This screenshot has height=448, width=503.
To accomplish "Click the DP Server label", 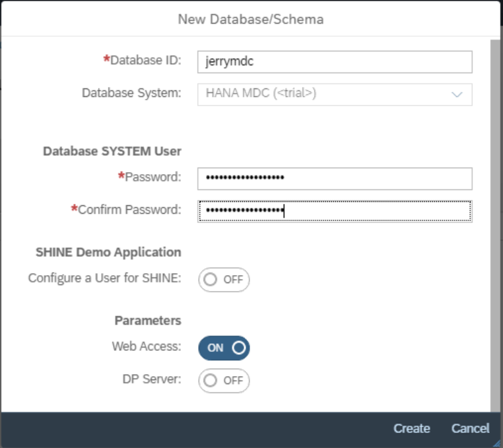I will point(152,379).
